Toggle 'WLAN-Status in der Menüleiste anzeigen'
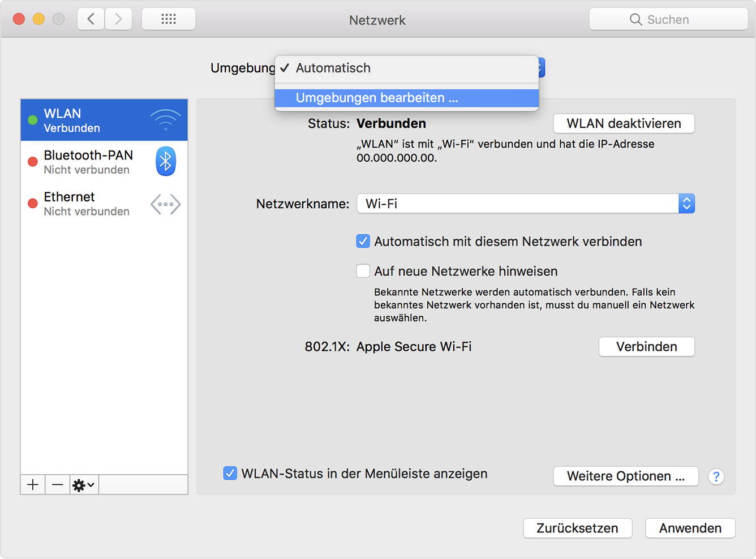This screenshot has height=559, width=756. pos(230,474)
